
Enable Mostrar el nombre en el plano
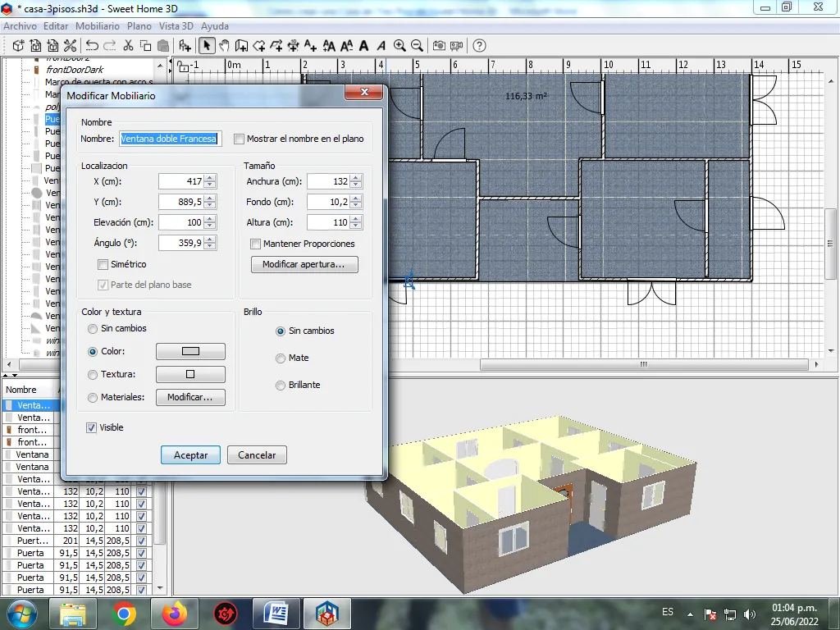click(239, 139)
